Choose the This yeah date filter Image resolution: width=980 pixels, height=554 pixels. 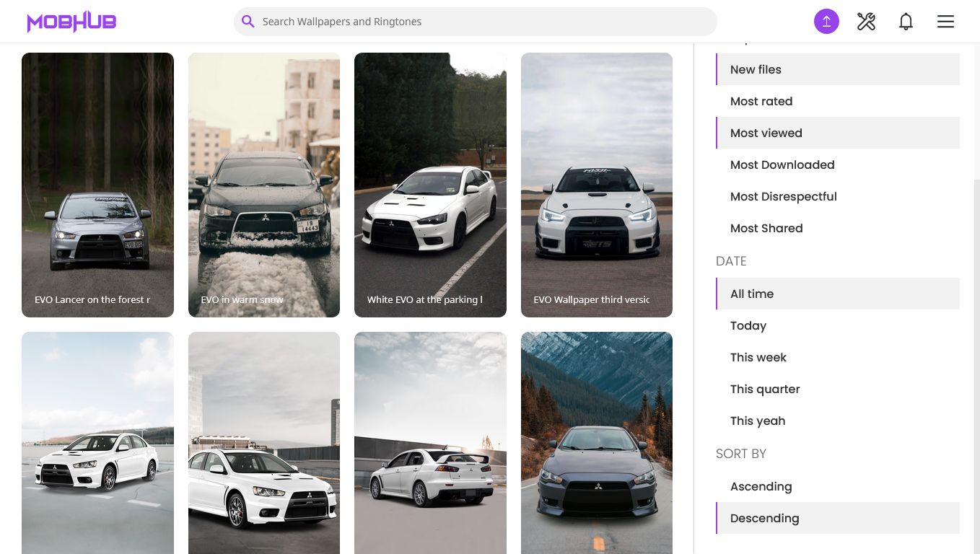(838, 421)
